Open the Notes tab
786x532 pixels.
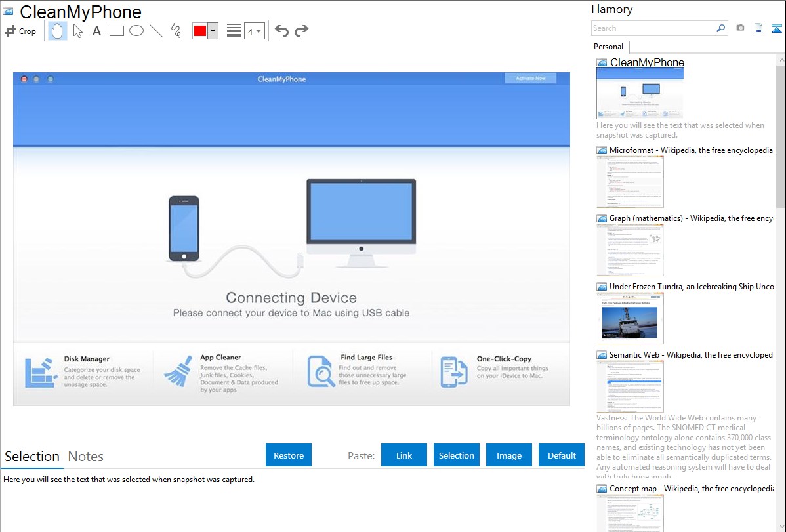(x=86, y=457)
